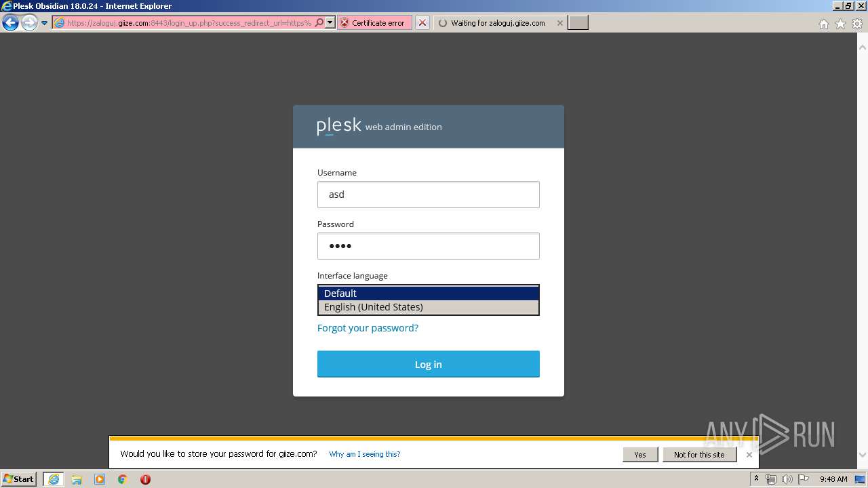The image size is (868, 488).
Task: Click the Username input field
Action: (x=429, y=195)
